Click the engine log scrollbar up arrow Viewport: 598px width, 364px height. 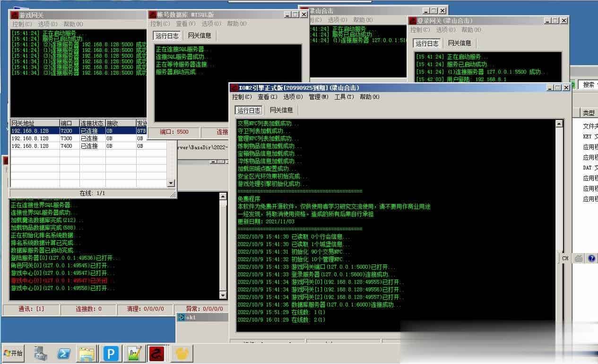pos(559,124)
